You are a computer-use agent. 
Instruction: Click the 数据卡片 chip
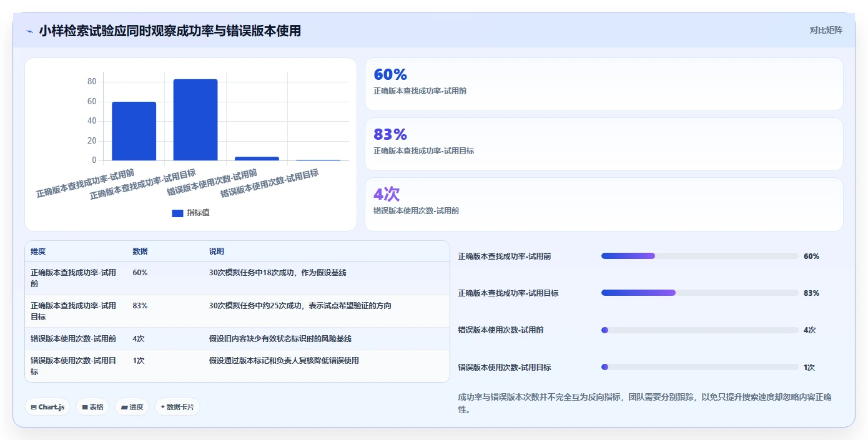(177, 407)
